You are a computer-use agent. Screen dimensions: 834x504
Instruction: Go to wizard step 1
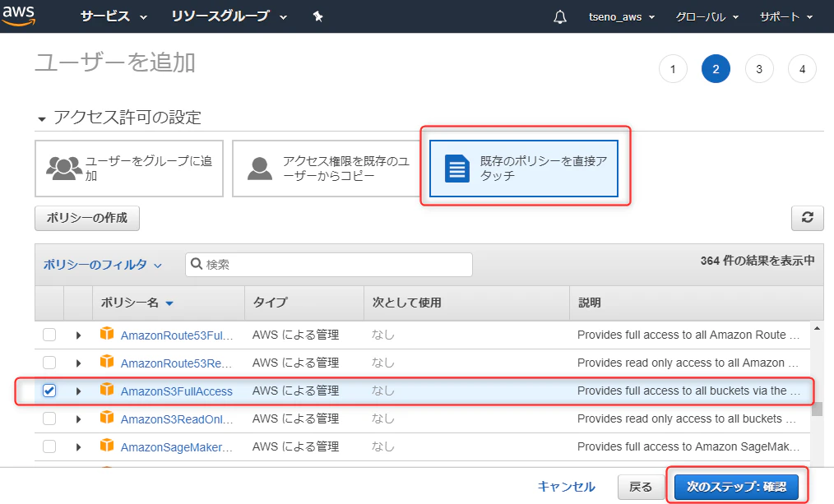point(673,68)
